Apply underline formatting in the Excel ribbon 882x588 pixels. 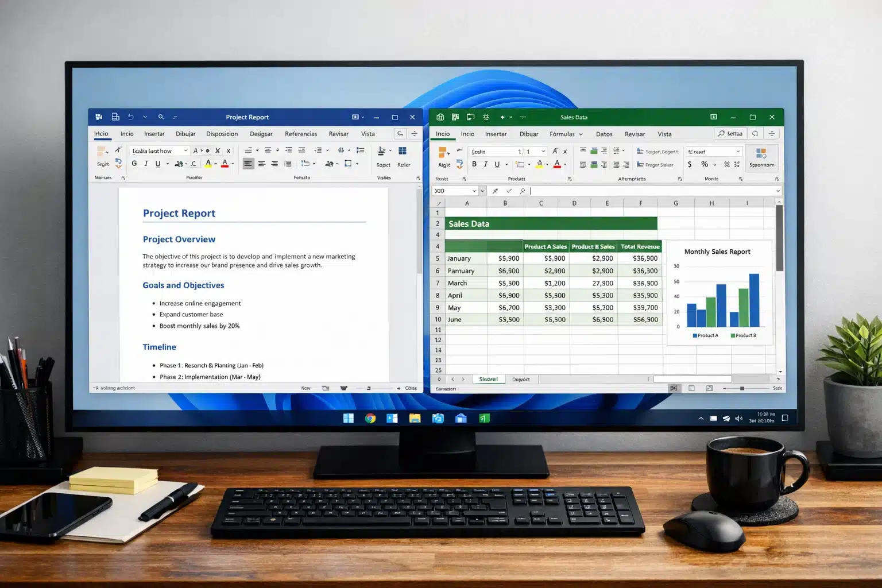click(x=496, y=164)
